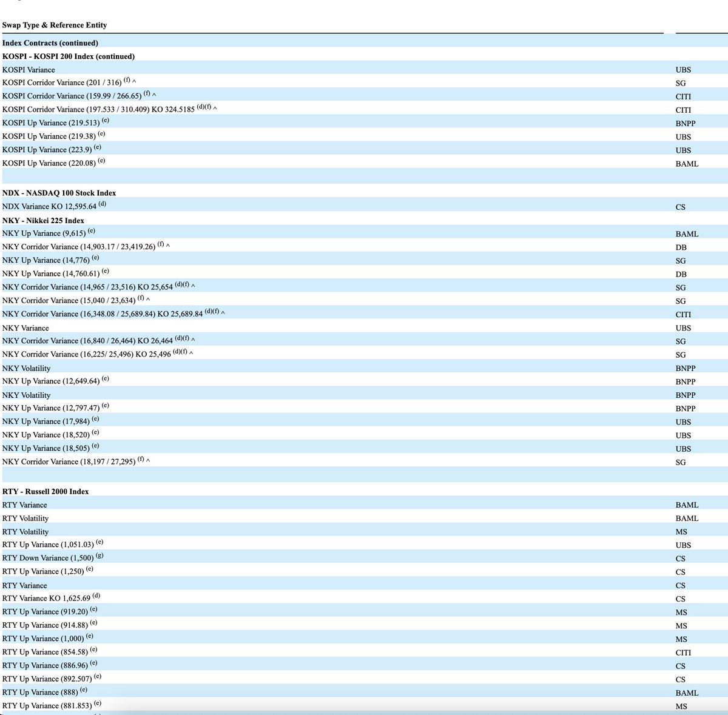Click 'KOSPI Up Variance (219.38)' row
The height and width of the screenshot is (715, 728).
(364, 136)
